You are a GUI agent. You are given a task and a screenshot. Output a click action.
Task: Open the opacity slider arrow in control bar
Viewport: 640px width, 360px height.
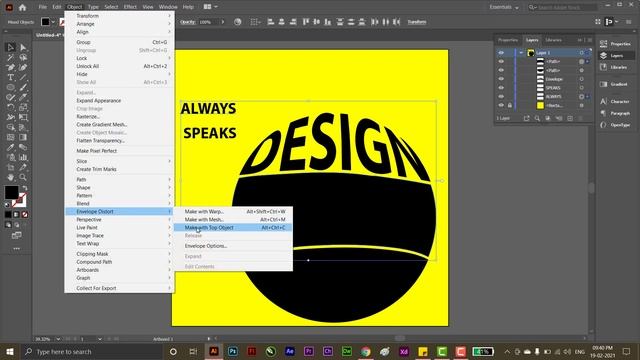point(222,22)
